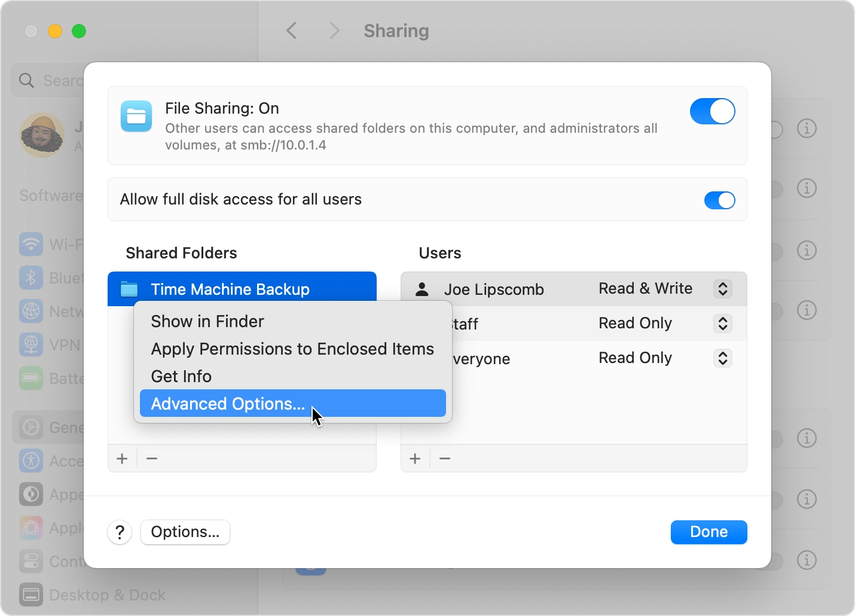
Task: Open General gear icon in sidebar
Action: (31, 427)
